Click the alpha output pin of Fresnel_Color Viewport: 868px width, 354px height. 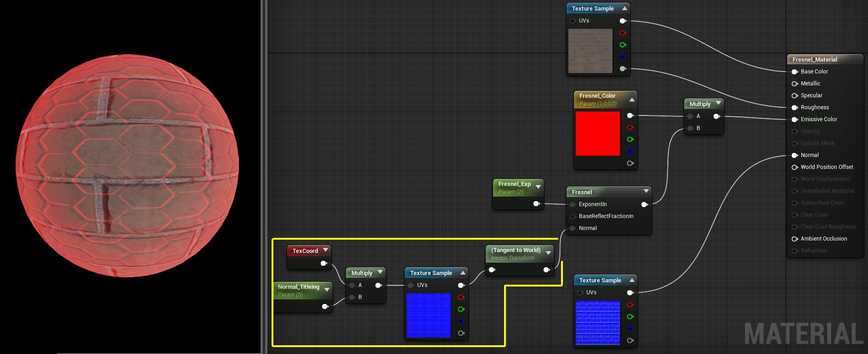point(630,163)
